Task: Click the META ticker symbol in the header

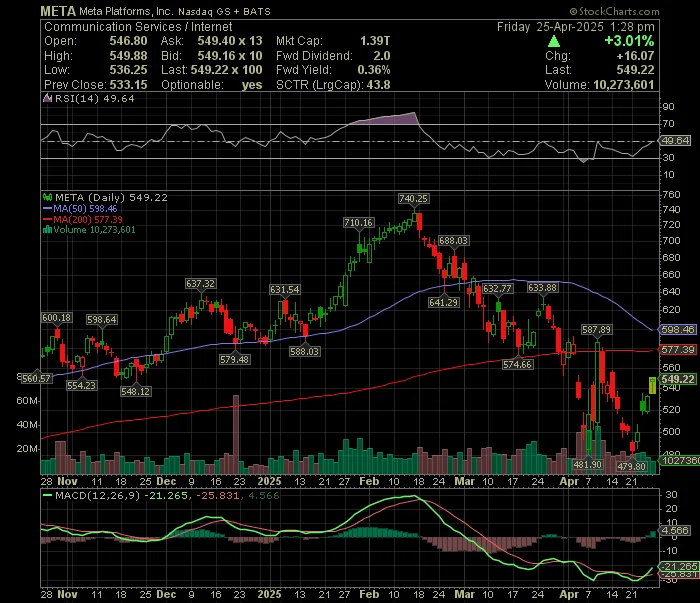Action: [58, 11]
